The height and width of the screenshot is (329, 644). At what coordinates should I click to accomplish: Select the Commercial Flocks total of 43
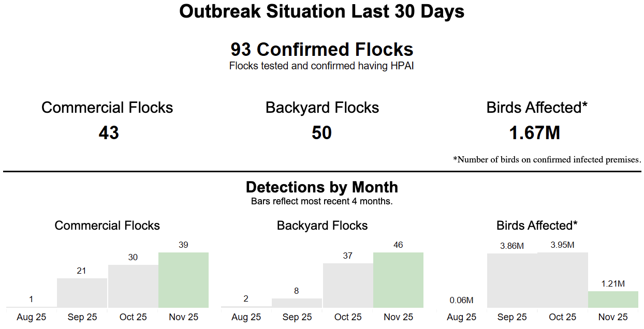[109, 133]
